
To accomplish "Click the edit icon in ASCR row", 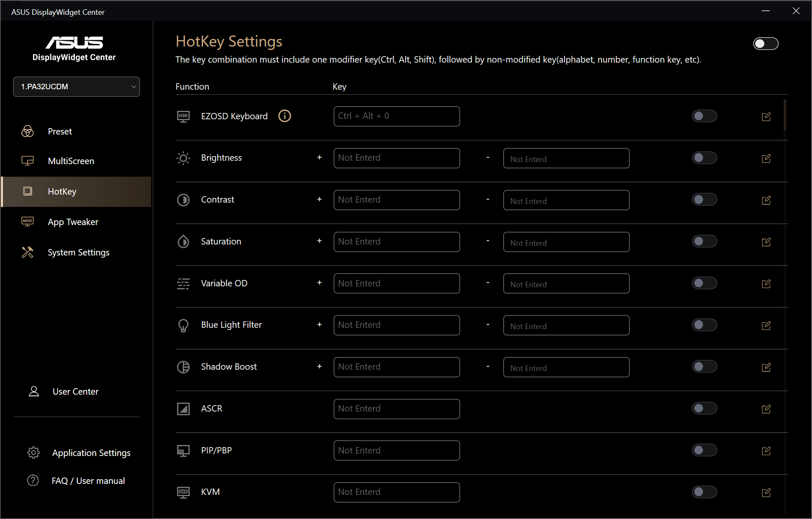I will point(766,409).
